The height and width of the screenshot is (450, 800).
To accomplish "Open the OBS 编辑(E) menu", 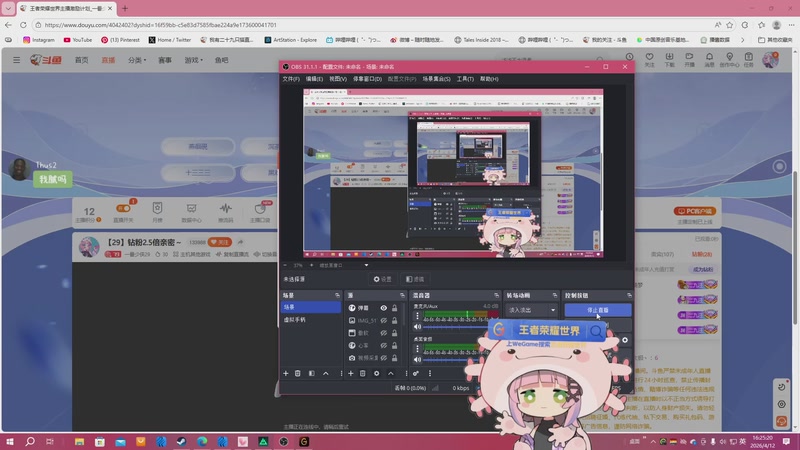I will click(x=314, y=79).
